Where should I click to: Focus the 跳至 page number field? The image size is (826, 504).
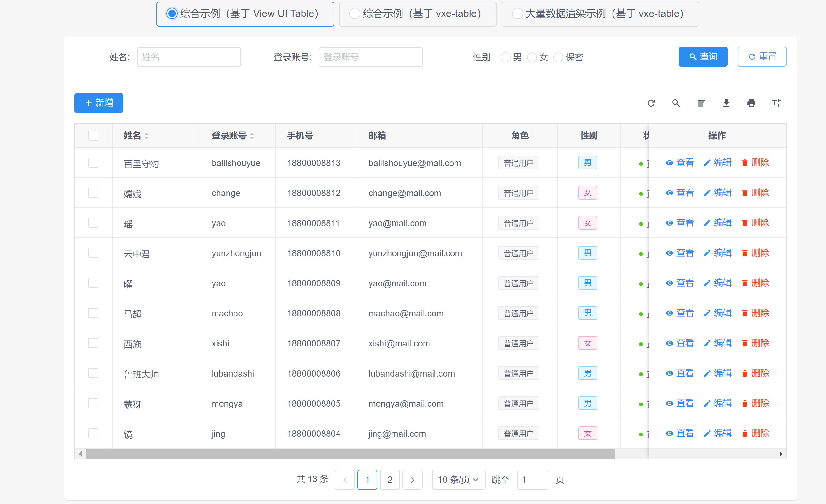point(532,480)
